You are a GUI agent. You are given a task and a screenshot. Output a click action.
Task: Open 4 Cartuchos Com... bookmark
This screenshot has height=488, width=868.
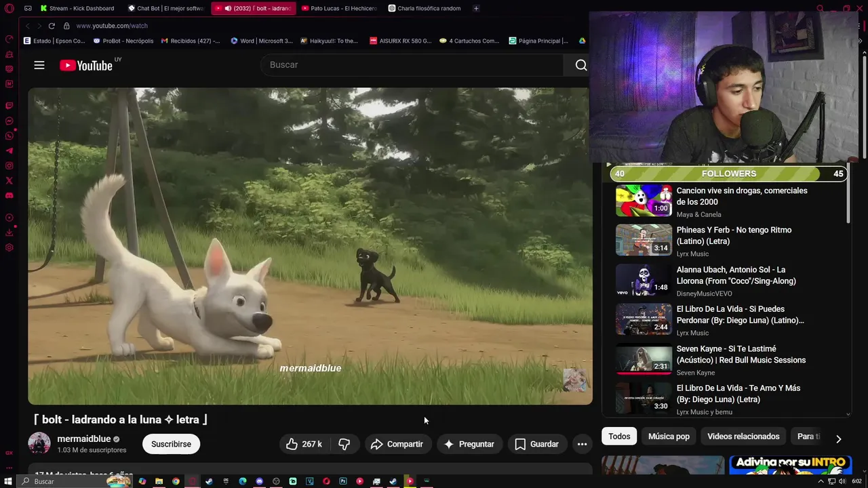(469, 41)
